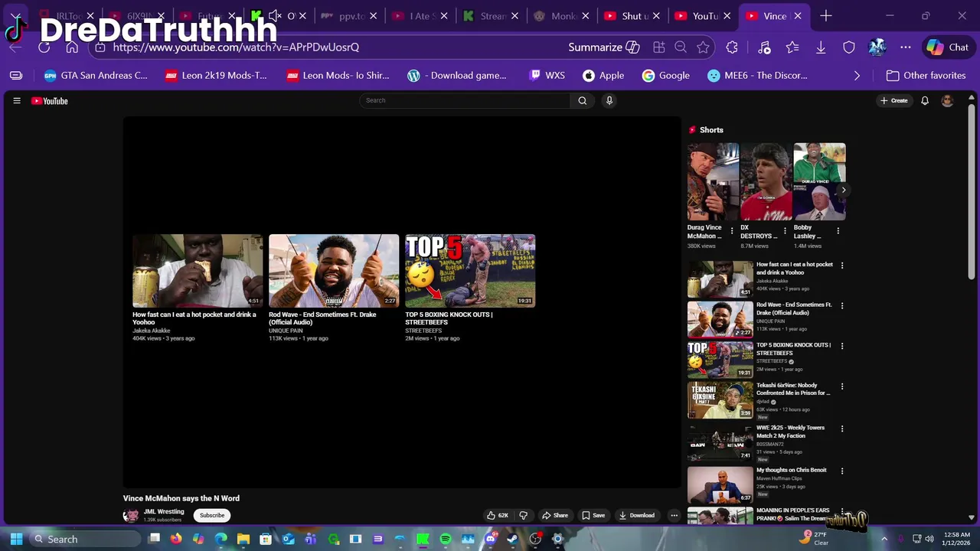Open the YouTube guide hamburger menu

coord(16,100)
